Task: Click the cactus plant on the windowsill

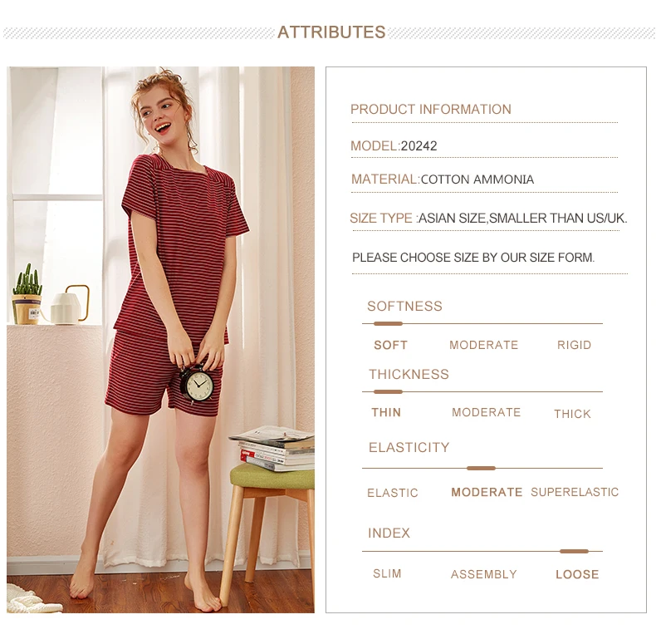Action: click(x=27, y=294)
